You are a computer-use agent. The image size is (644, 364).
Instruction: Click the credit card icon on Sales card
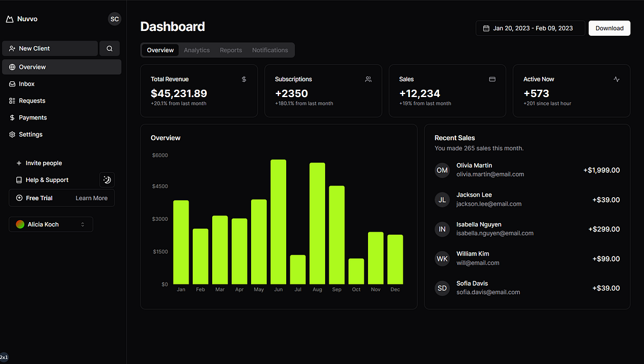point(492,79)
